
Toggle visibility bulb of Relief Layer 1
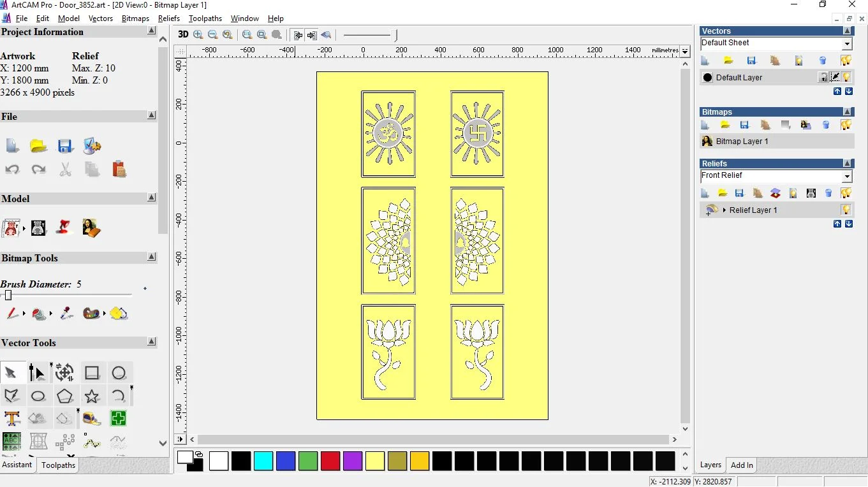point(846,210)
